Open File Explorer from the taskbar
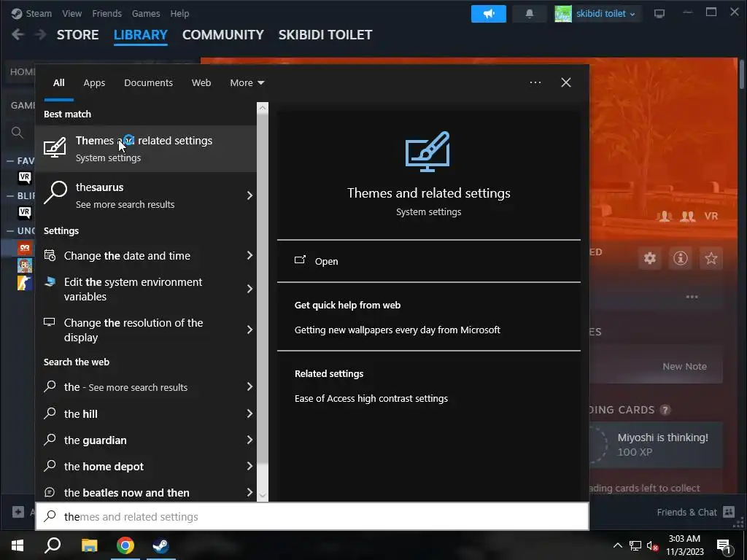Image resolution: width=747 pixels, height=560 pixels. point(89,545)
